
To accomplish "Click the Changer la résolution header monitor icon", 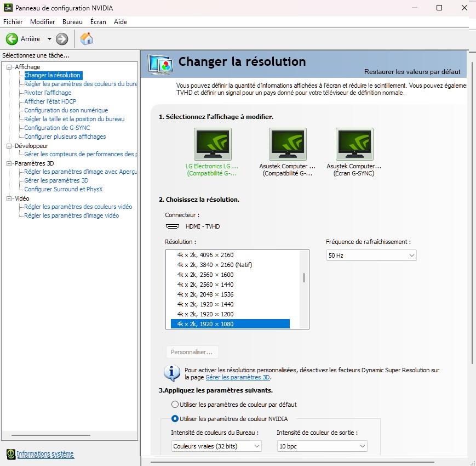I will click(160, 64).
